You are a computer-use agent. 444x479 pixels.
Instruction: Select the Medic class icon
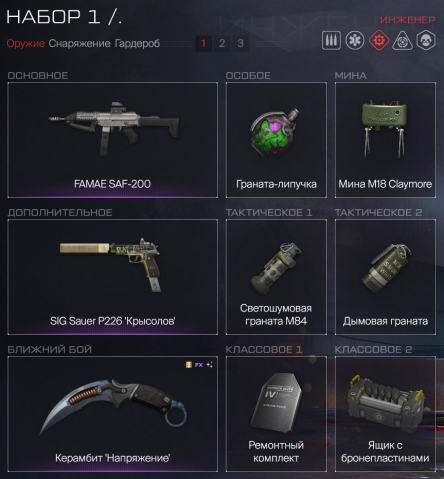tap(355, 40)
